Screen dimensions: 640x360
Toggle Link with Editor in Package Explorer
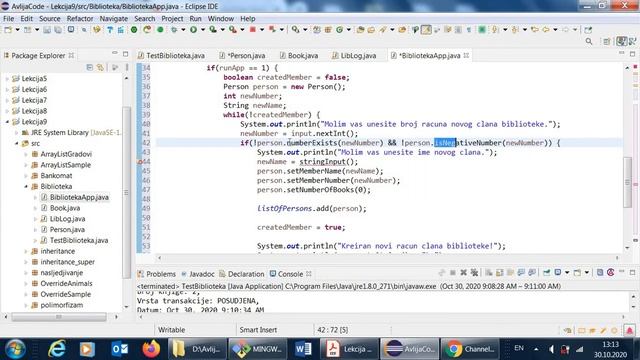pos(100,67)
